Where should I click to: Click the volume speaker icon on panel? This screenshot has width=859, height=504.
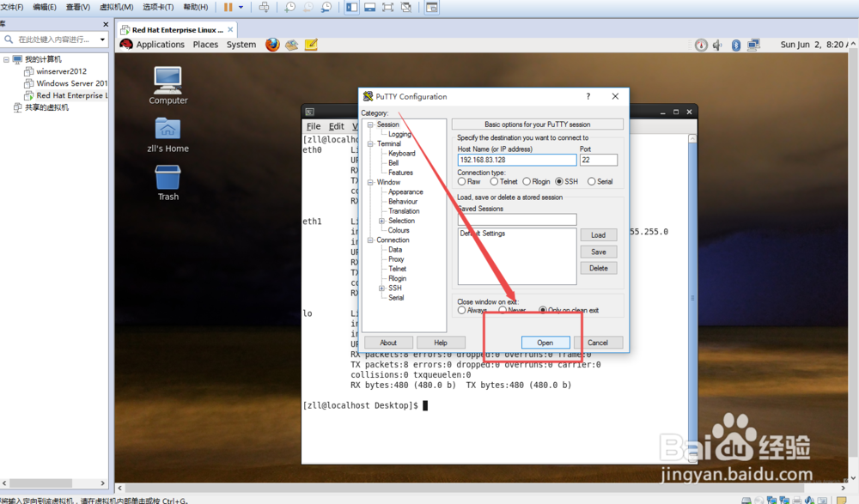(717, 45)
